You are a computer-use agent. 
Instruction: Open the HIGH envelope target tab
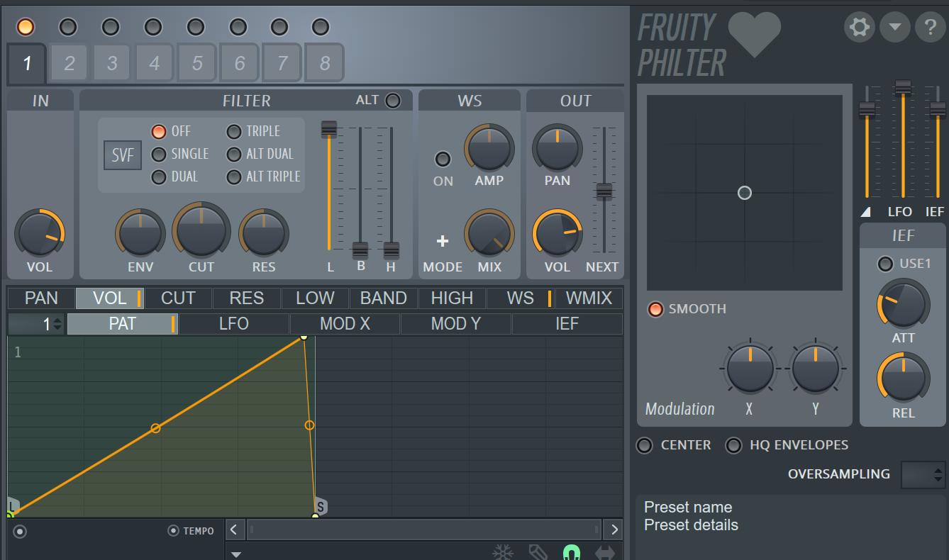[x=453, y=298]
